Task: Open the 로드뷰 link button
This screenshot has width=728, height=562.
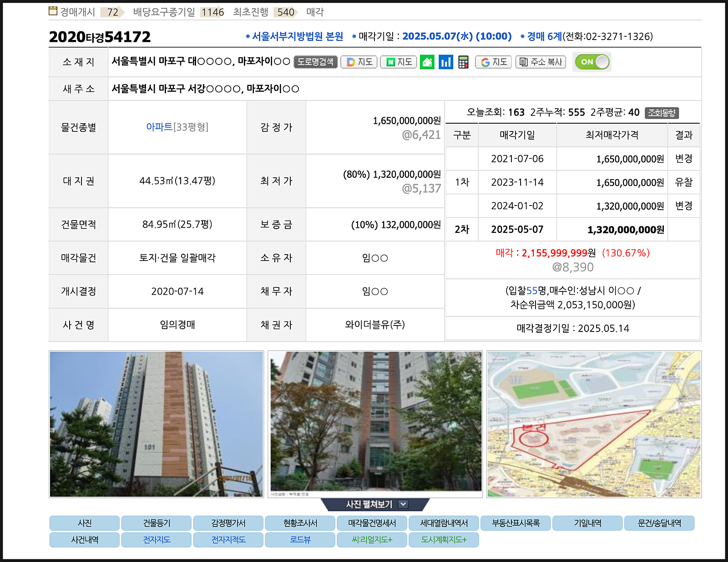Action: click(x=300, y=540)
